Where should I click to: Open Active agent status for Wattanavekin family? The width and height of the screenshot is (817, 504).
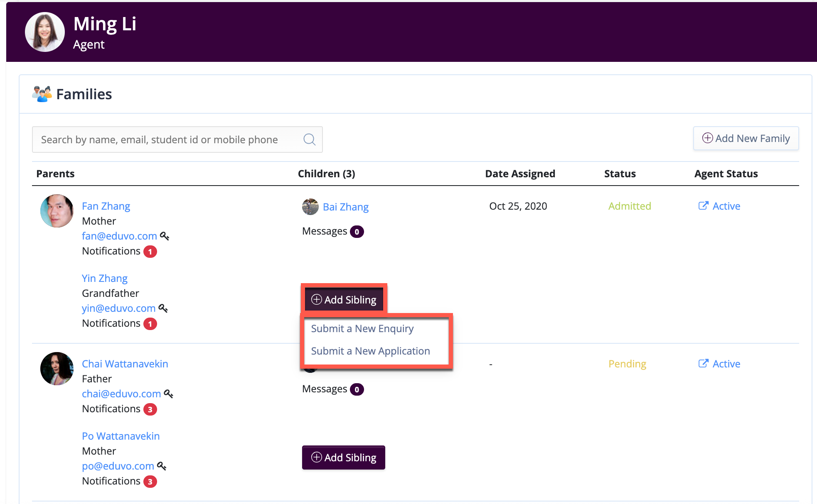tap(719, 364)
